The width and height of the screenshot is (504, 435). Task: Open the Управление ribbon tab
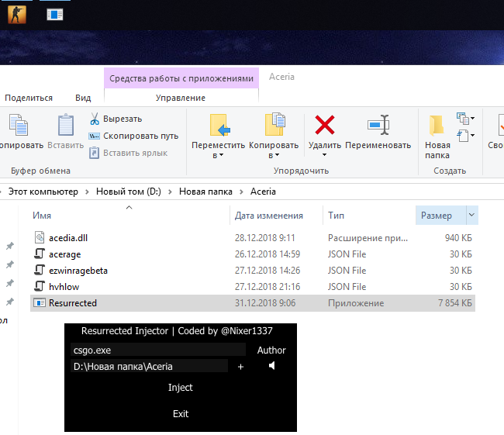click(x=181, y=98)
